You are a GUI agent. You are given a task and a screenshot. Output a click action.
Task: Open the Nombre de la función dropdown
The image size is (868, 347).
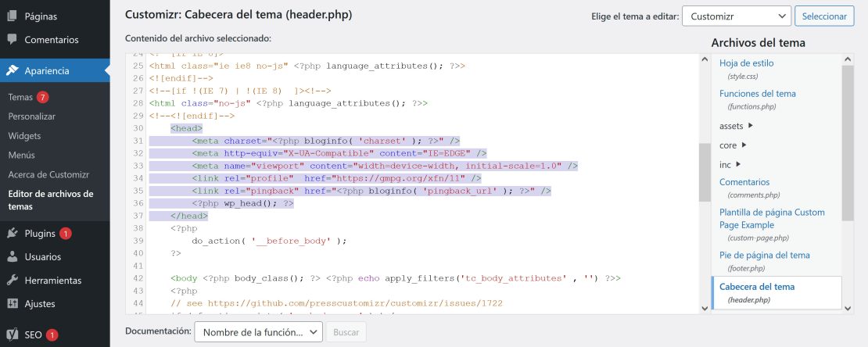[259, 332]
